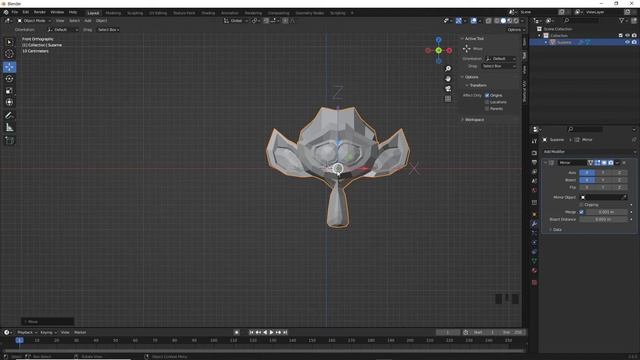Select the Measure tool
This screenshot has width=640, height=360.
(9, 128)
